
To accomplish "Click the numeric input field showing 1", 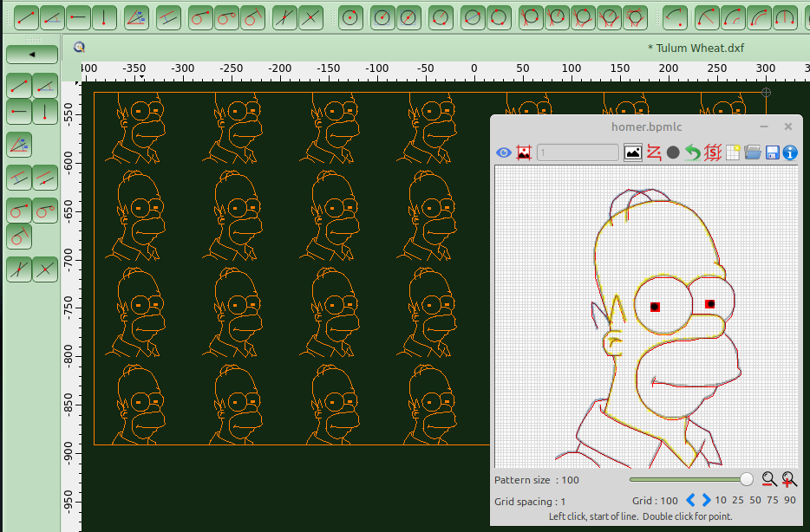I will pos(578,152).
